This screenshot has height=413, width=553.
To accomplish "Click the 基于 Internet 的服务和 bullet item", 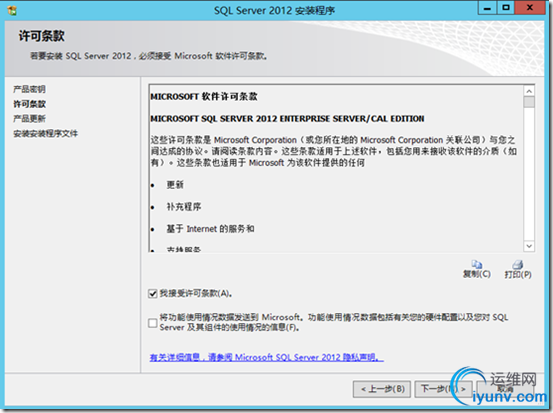I will (210, 229).
